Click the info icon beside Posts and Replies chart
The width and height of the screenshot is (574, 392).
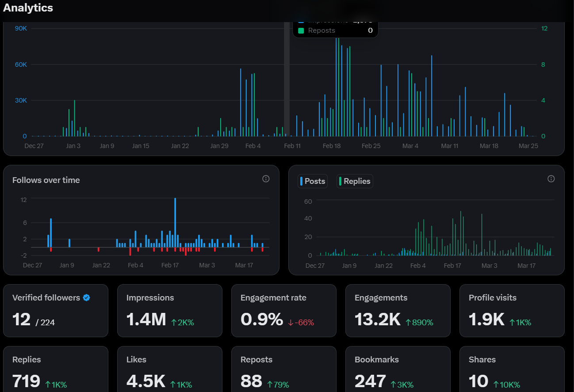[551, 179]
